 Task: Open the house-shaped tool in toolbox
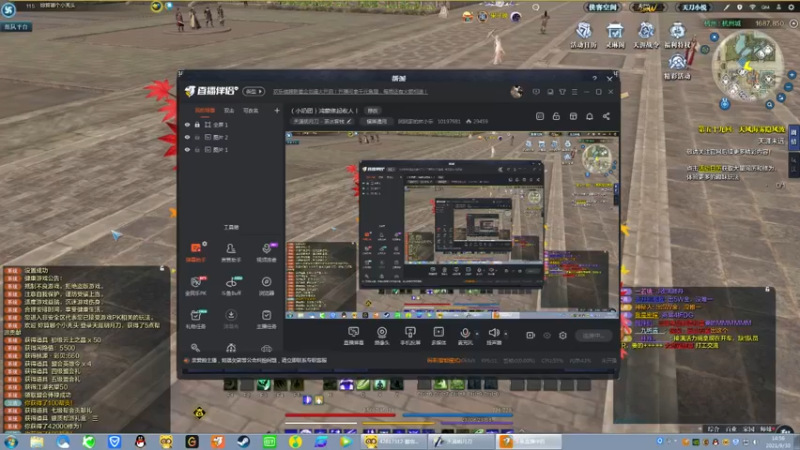click(231, 348)
